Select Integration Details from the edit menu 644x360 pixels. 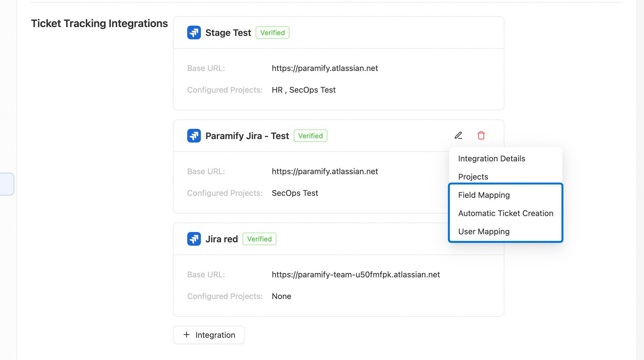[x=506, y=158]
